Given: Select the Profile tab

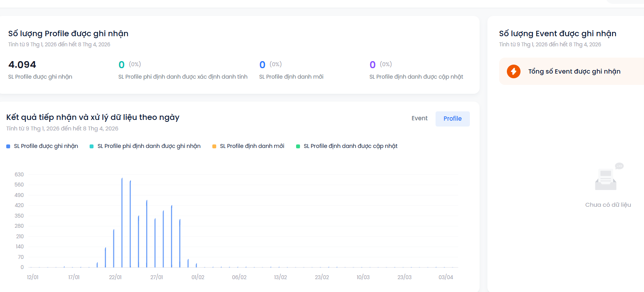Looking at the screenshot, I should point(452,119).
